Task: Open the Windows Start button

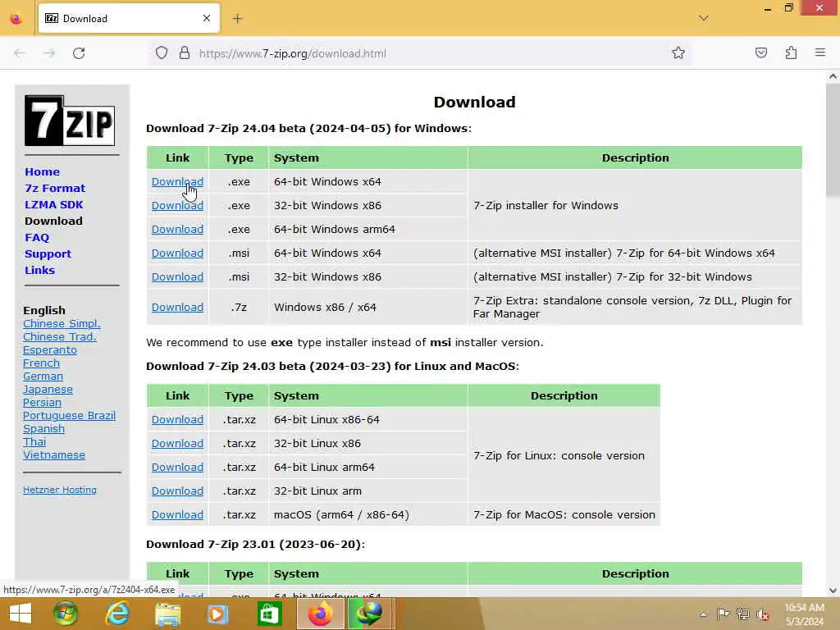Action: (21, 614)
